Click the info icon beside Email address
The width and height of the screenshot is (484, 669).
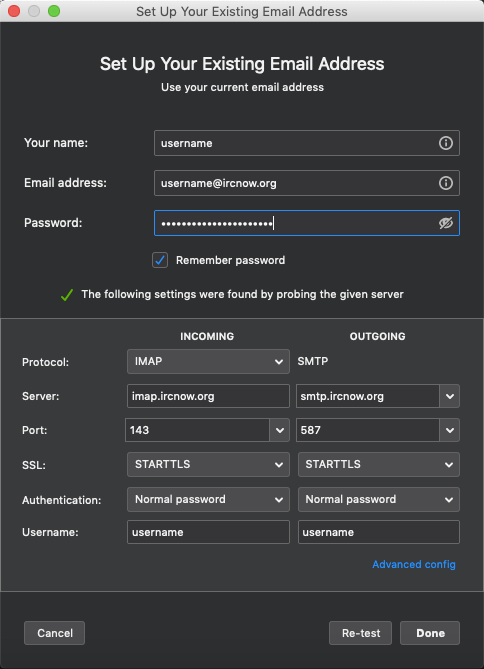[446, 183]
